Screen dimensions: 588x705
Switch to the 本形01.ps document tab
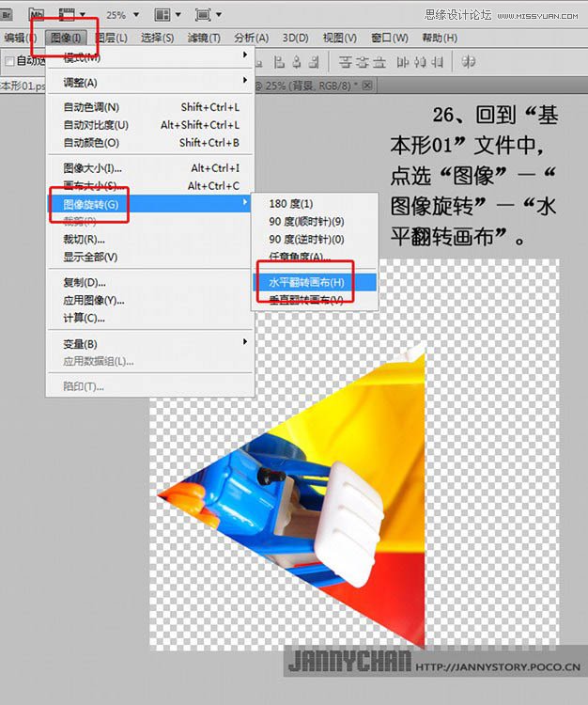23,86
